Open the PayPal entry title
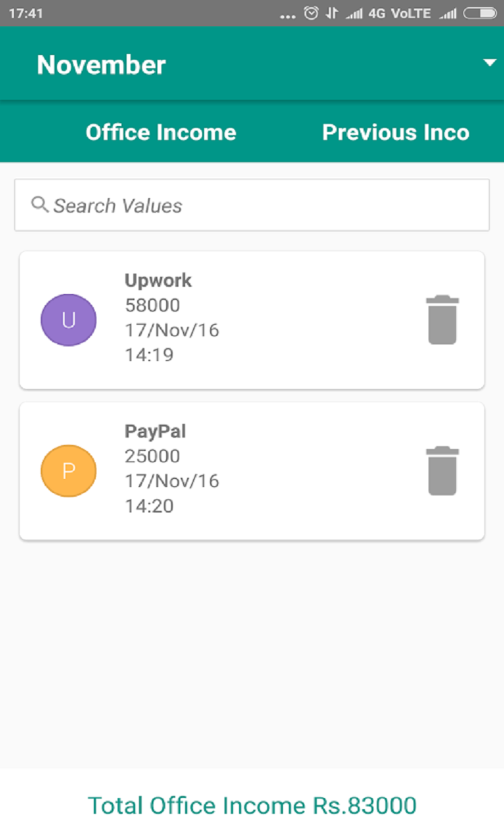 tap(156, 431)
